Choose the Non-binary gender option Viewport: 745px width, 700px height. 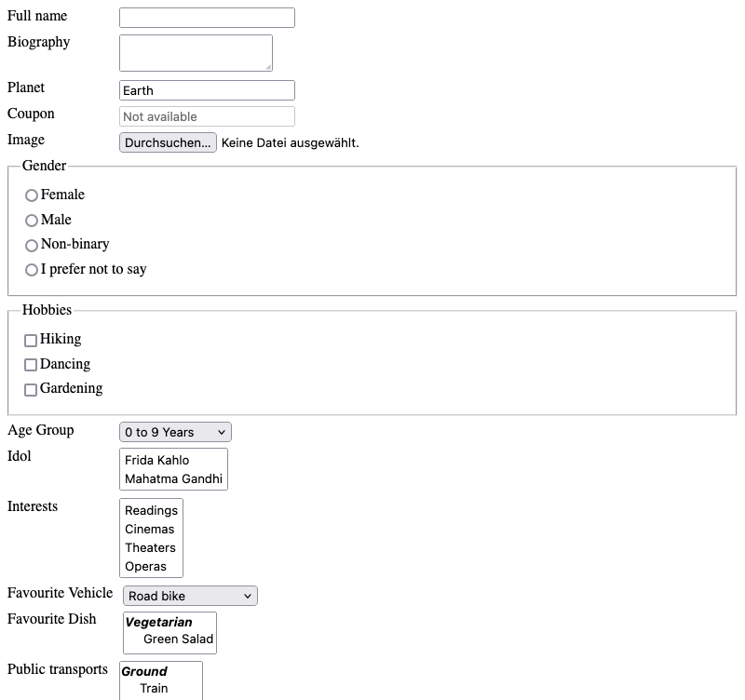(32, 245)
